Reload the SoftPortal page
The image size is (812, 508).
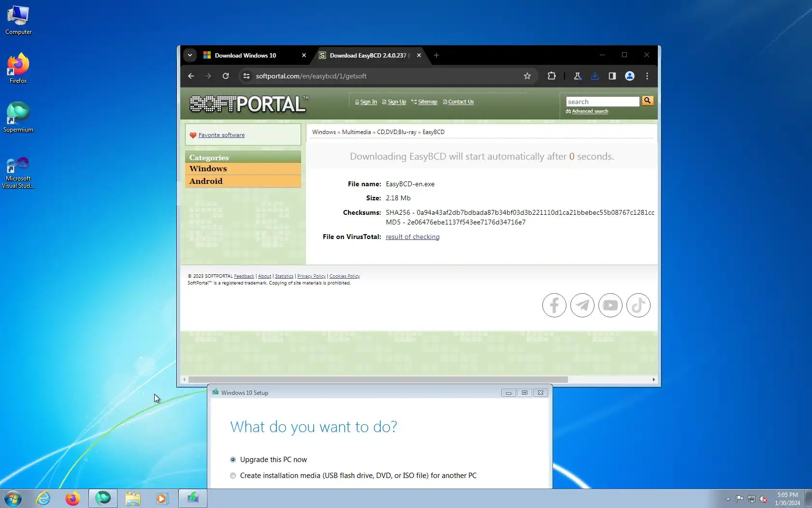[x=226, y=76]
